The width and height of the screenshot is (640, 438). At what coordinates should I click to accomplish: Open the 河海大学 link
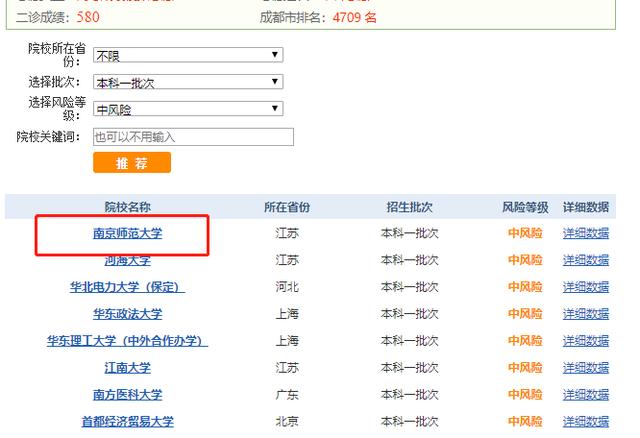(127, 260)
